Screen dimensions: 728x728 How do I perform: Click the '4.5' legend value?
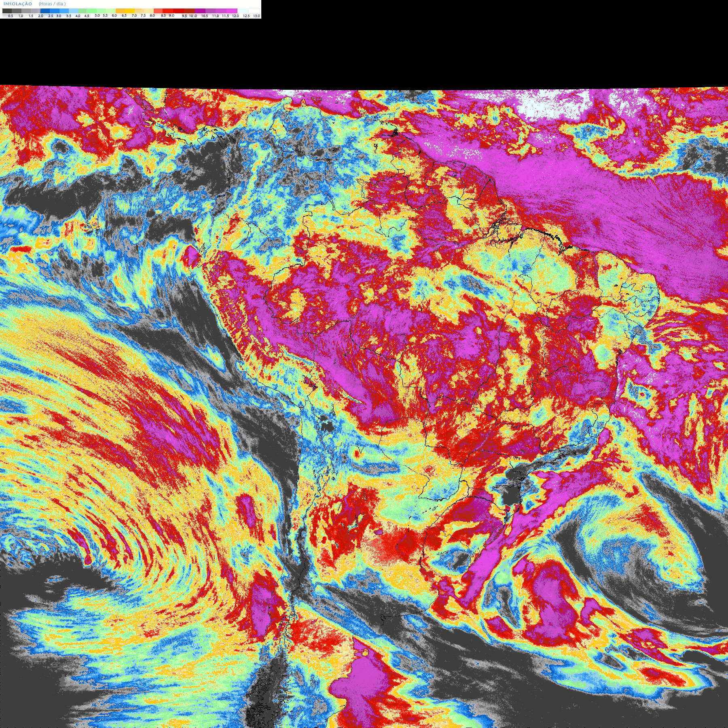pos(87,16)
